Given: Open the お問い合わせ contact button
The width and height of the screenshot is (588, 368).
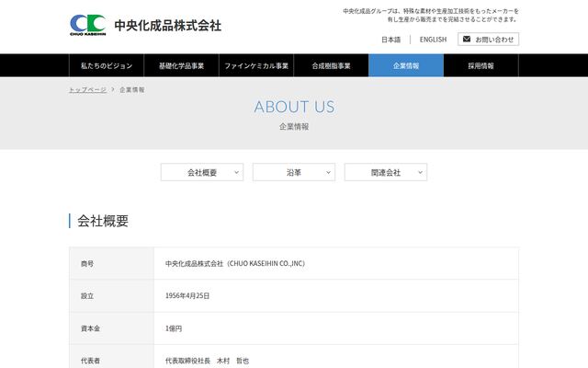Looking at the screenshot, I should click(488, 39).
